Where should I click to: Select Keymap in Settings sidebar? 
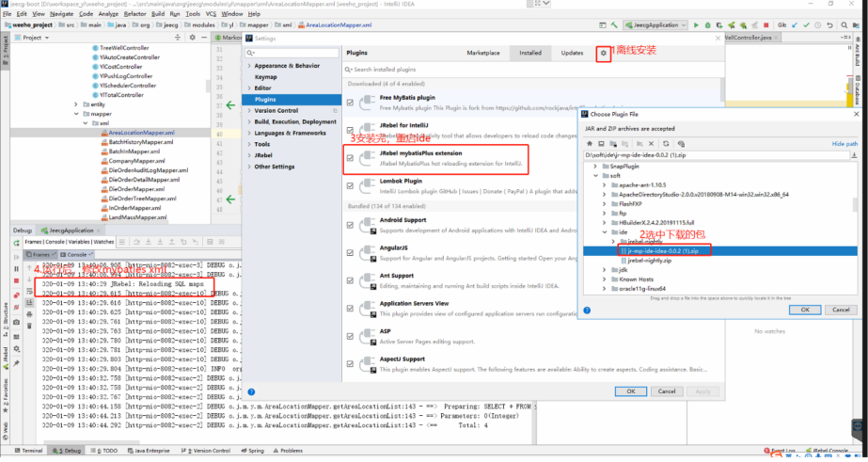(266, 77)
